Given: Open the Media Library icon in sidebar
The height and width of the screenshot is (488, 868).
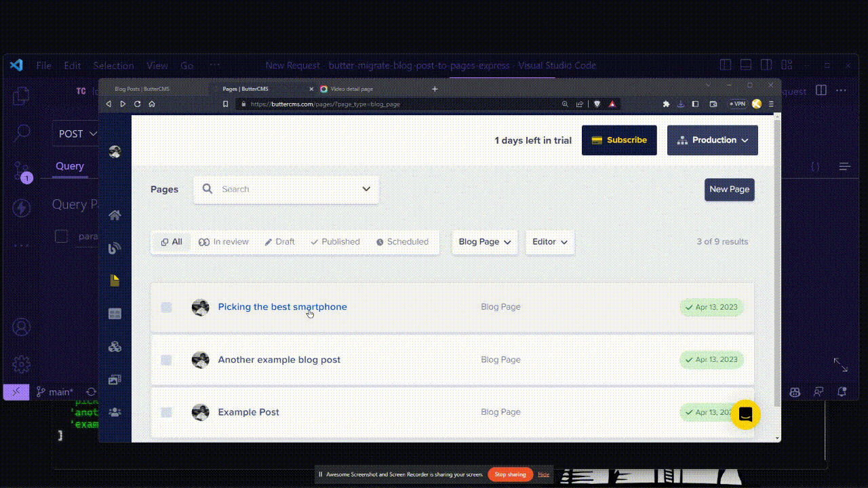Looking at the screenshot, I should [x=115, y=380].
